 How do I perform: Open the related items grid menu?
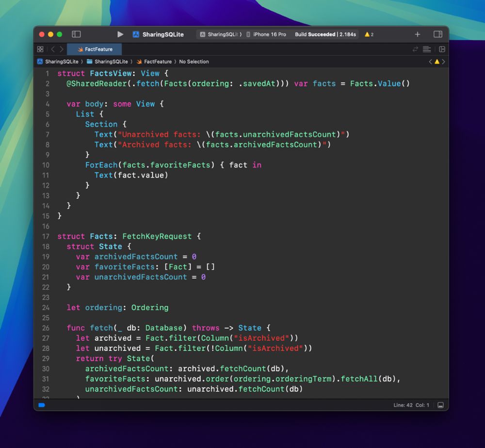40,49
